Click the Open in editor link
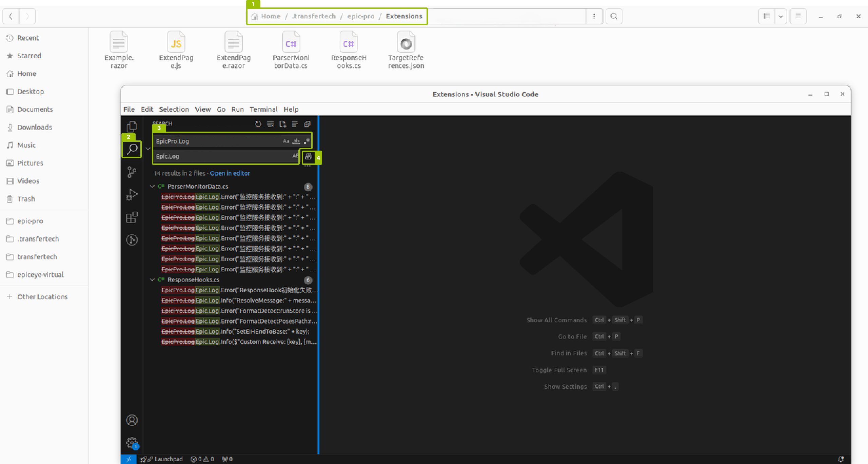 click(x=230, y=173)
